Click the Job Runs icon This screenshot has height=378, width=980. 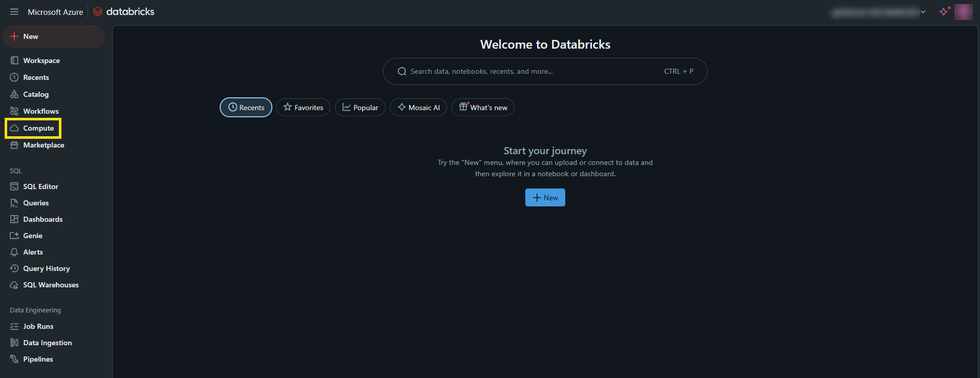pyautogui.click(x=14, y=326)
